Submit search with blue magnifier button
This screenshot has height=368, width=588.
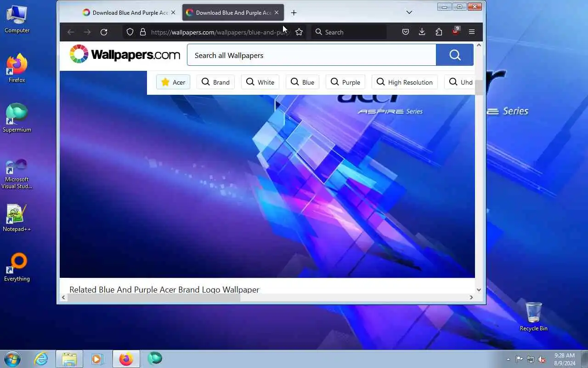pyautogui.click(x=455, y=55)
